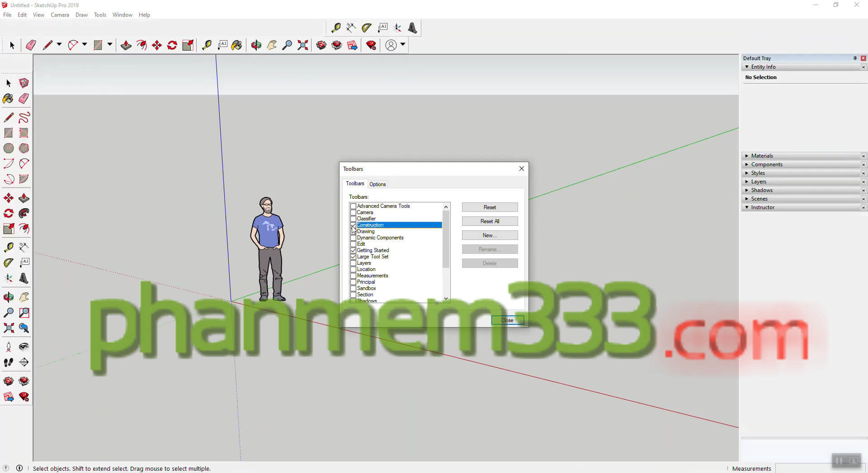Select Look Around eye tool in left toolset
Viewport: 868px width, 473px height.
[24, 347]
